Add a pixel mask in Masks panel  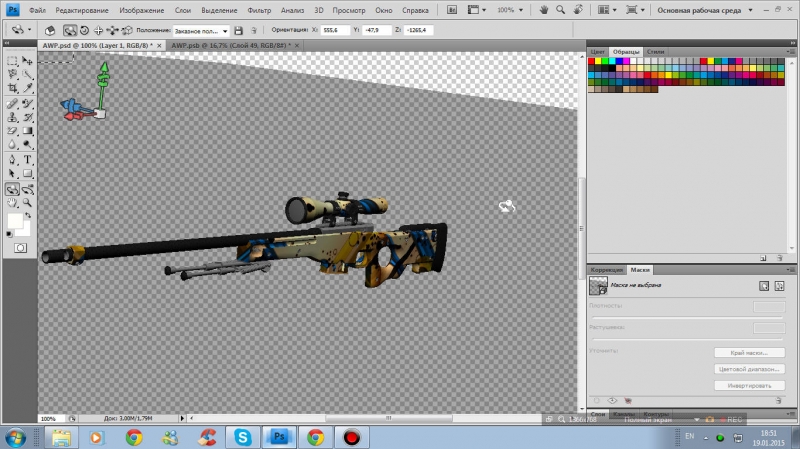[x=764, y=286]
